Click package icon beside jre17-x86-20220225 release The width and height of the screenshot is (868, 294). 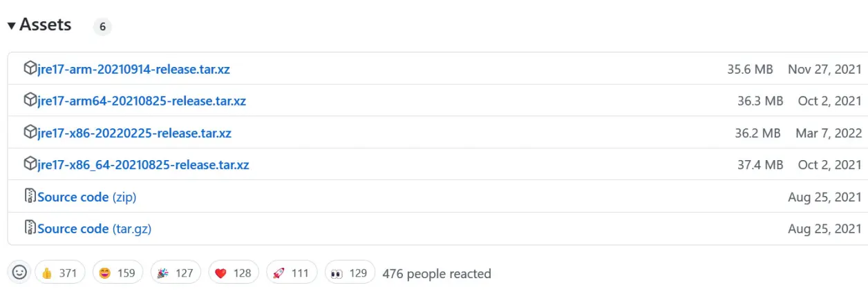click(x=30, y=133)
